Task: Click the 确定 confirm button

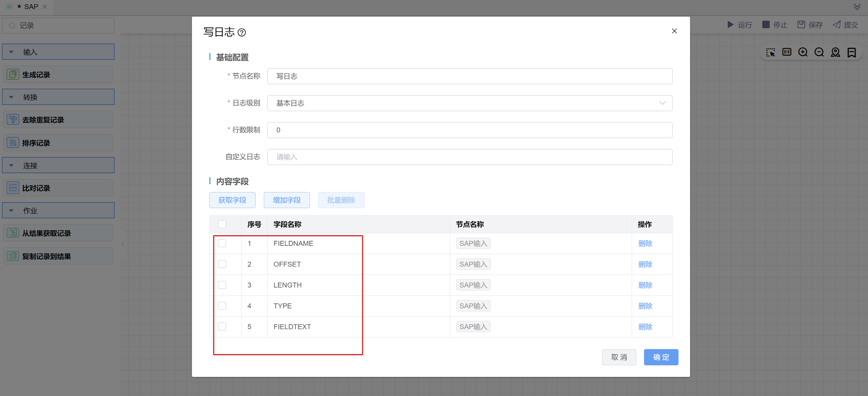Action: click(x=661, y=357)
